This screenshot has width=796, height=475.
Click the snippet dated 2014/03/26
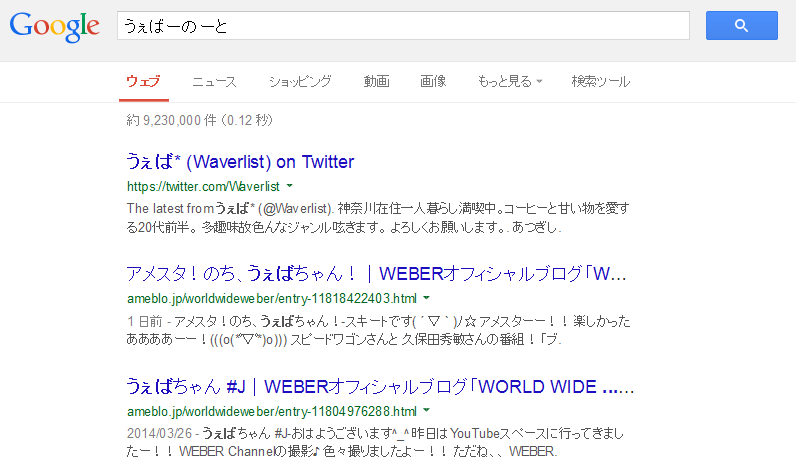point(375,443)
